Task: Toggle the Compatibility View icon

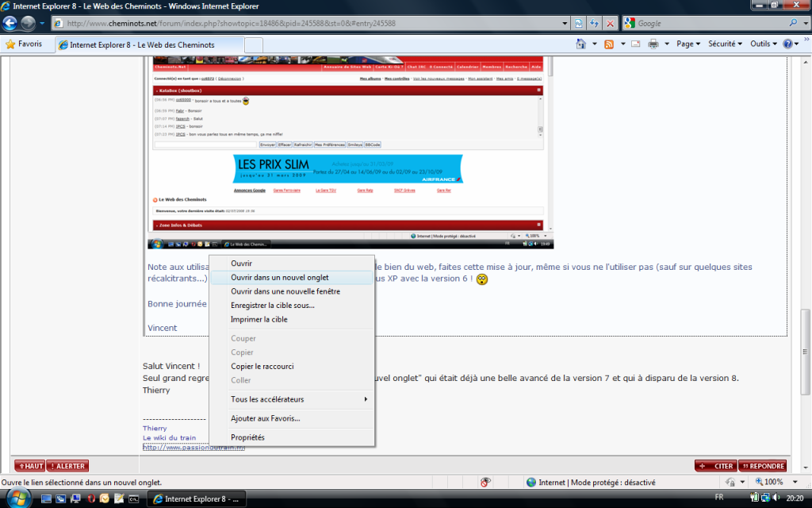Action: coord(578,23)
